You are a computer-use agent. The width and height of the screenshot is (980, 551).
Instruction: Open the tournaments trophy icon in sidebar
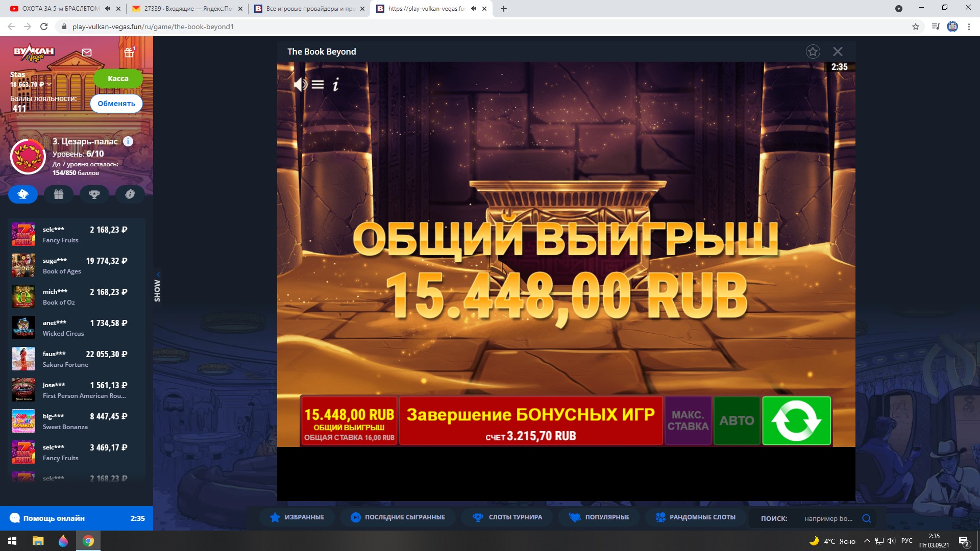94,194
